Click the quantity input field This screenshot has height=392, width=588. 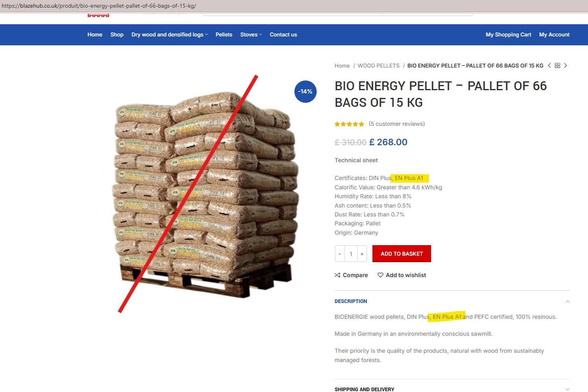351,254
